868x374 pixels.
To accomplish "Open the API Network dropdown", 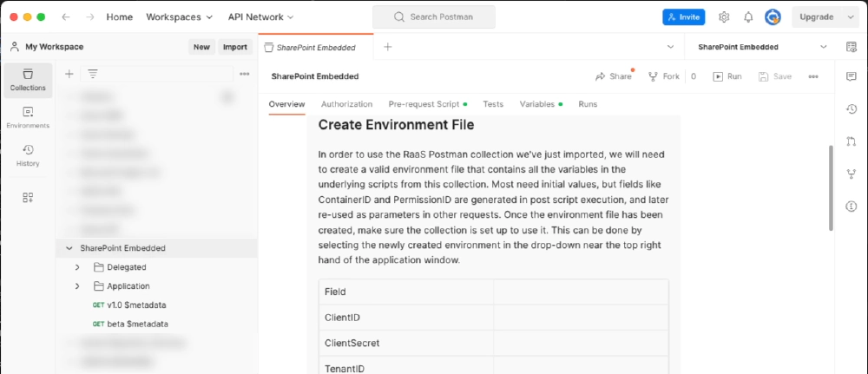I will coord(261,17).
